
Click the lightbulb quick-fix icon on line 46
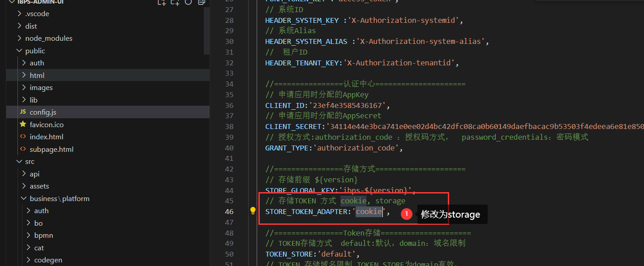point(253,211)
